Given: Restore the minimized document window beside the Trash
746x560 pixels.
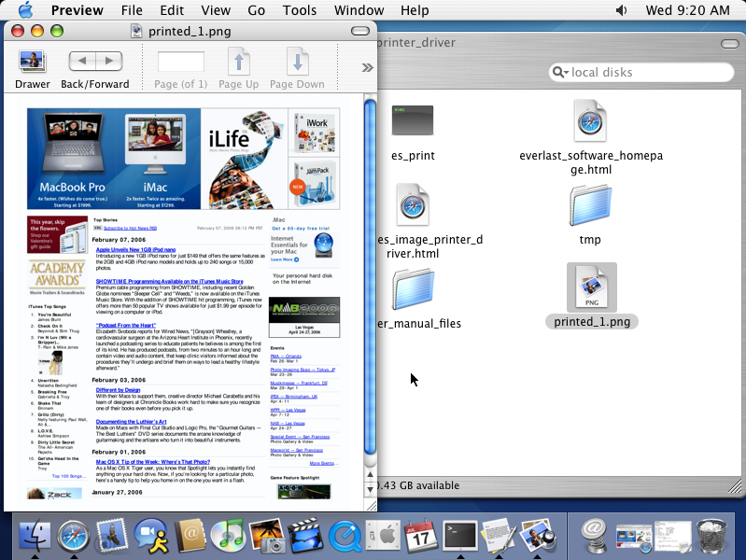Looking at the screenshot, I should [673, 537].
